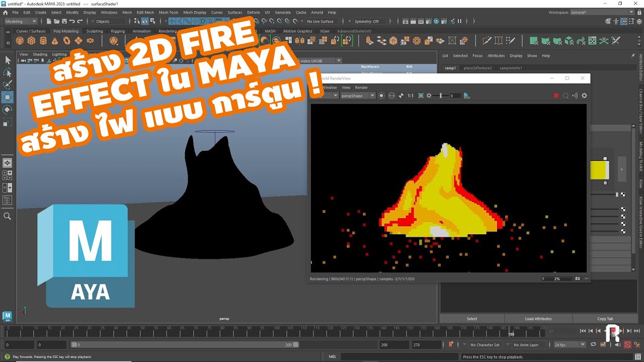
Task: Switch to the Sculpting shelf tab
Action: (94, 31)
